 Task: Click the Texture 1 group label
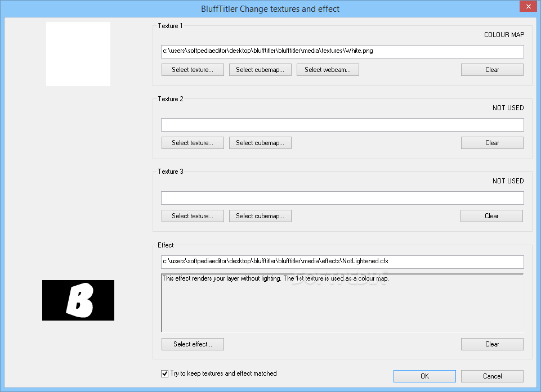pos(170,26)
